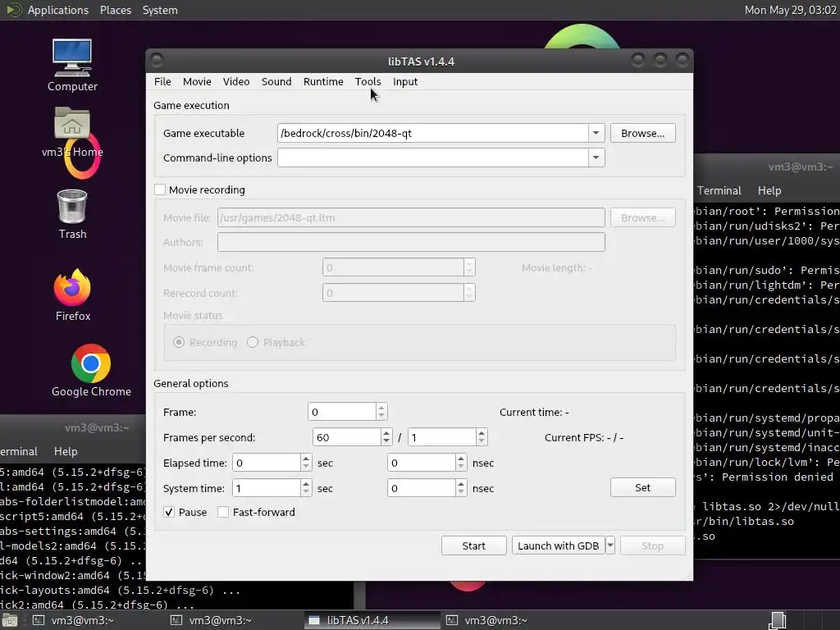Click the Browse button for Movie file
The width and height of the screenshot is (840, 630).
[x=643, y=217]
